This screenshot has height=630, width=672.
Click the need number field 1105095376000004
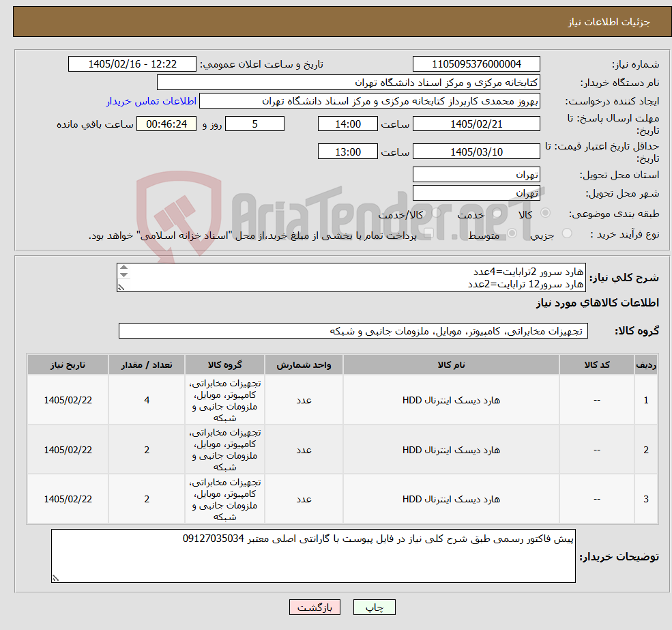point(476,64)
